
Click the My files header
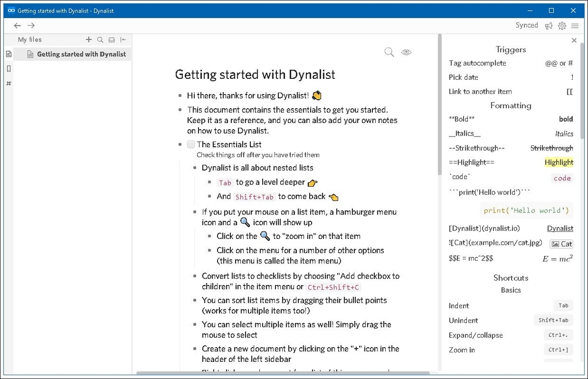click(x=30, y=40)
